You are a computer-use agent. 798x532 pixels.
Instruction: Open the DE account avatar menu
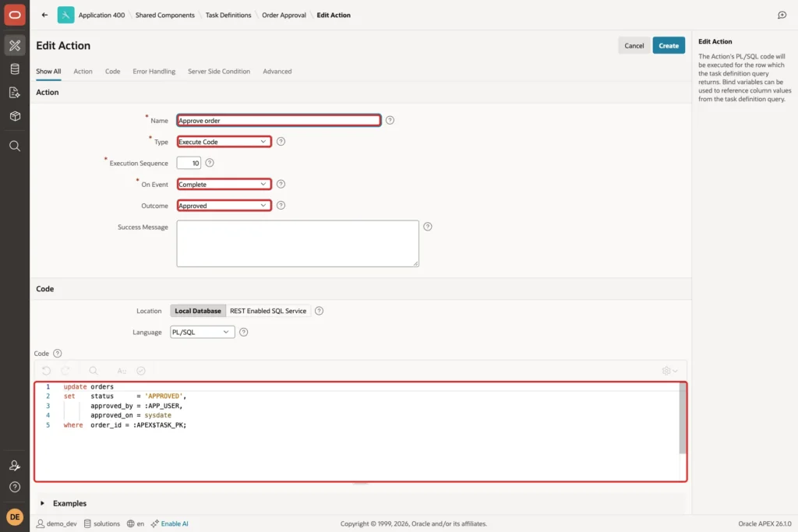tap(15, 516)
